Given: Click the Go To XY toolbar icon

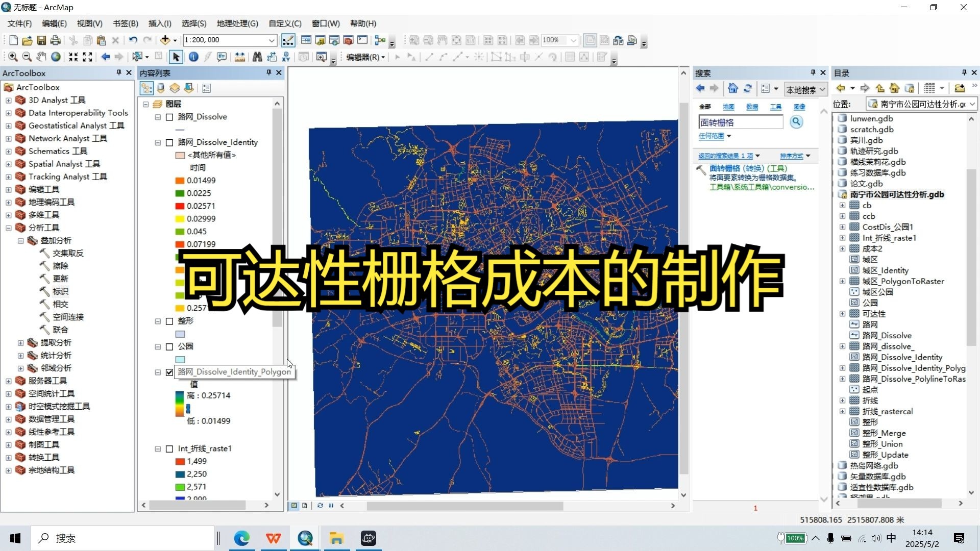Looking at the screenshot, I should (286, 57).
